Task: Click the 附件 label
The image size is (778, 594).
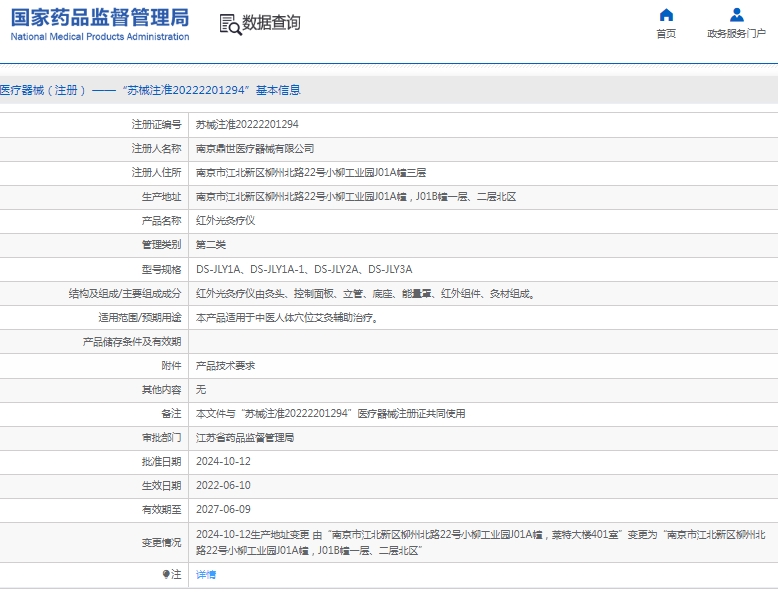Action: click(x=171, y=366)
